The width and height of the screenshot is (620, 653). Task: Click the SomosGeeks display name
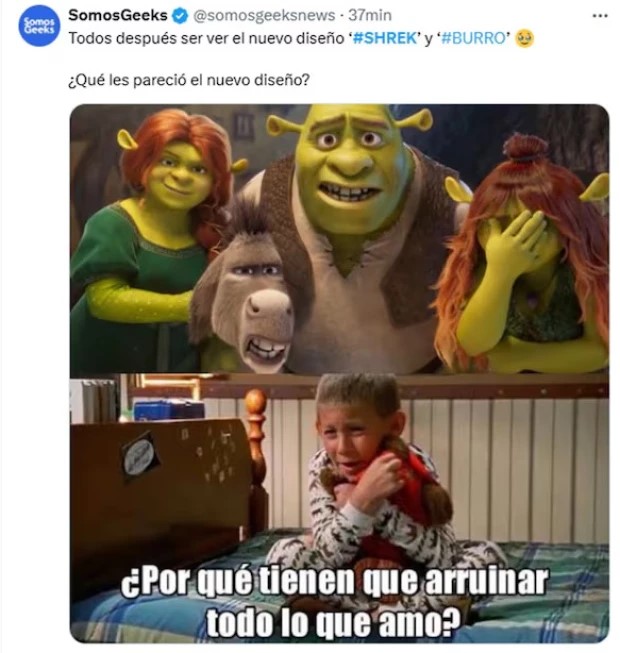click(118, 15)
